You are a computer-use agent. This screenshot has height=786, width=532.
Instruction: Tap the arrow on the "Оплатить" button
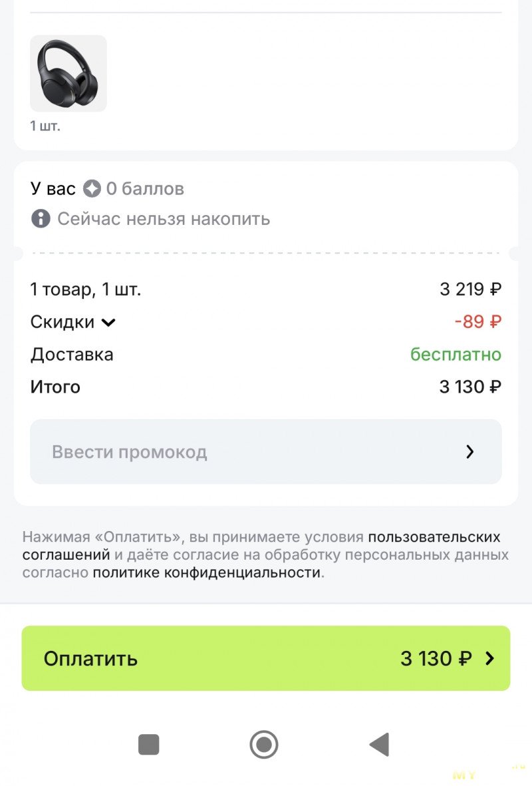point(490,658)
